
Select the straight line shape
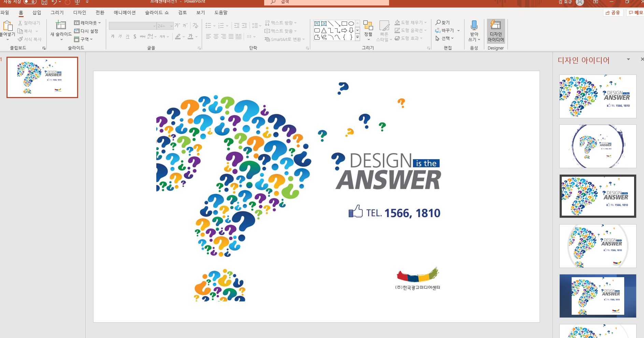point(331,24)
